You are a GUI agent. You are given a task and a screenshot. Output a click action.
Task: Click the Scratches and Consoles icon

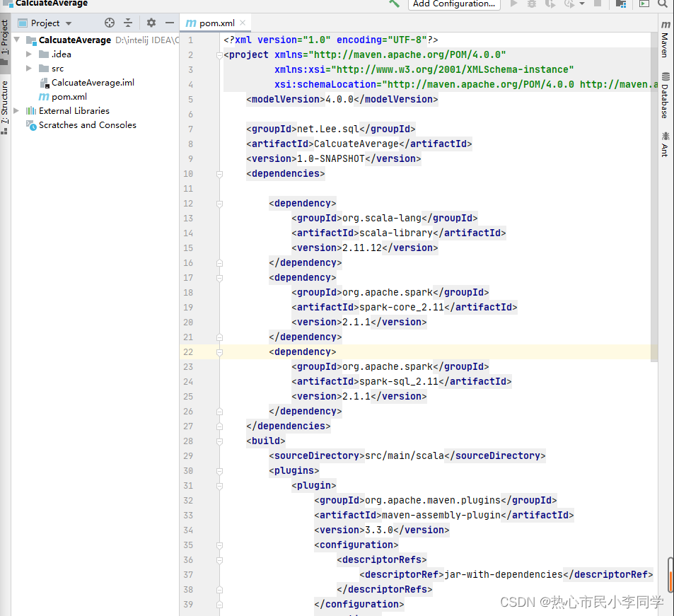(31, 125)
